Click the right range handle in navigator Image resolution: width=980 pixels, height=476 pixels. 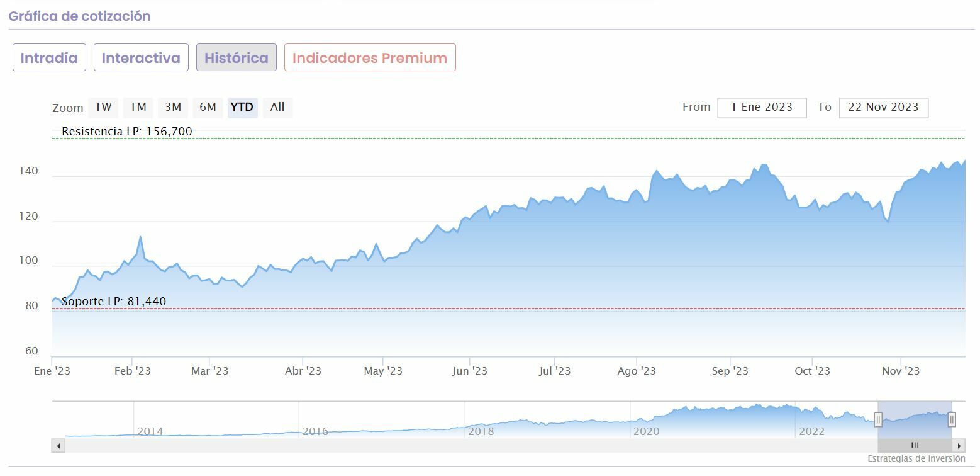pyautogui.click(x=952, y=419)
